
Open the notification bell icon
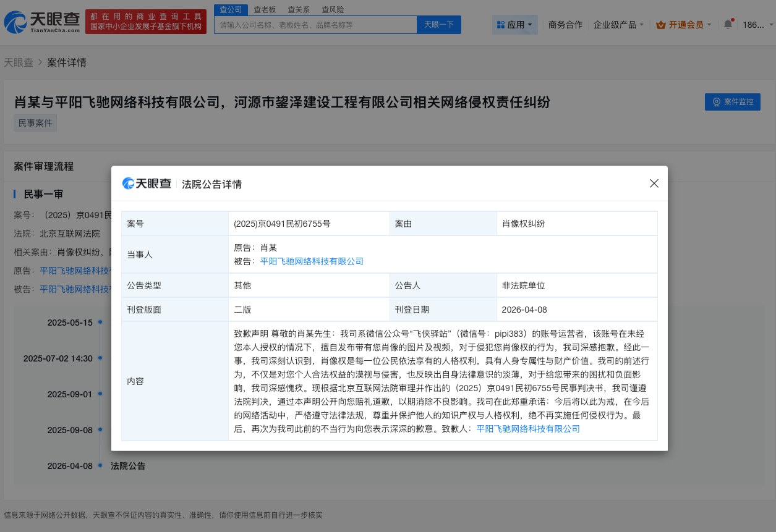click(x=728, y=23)
